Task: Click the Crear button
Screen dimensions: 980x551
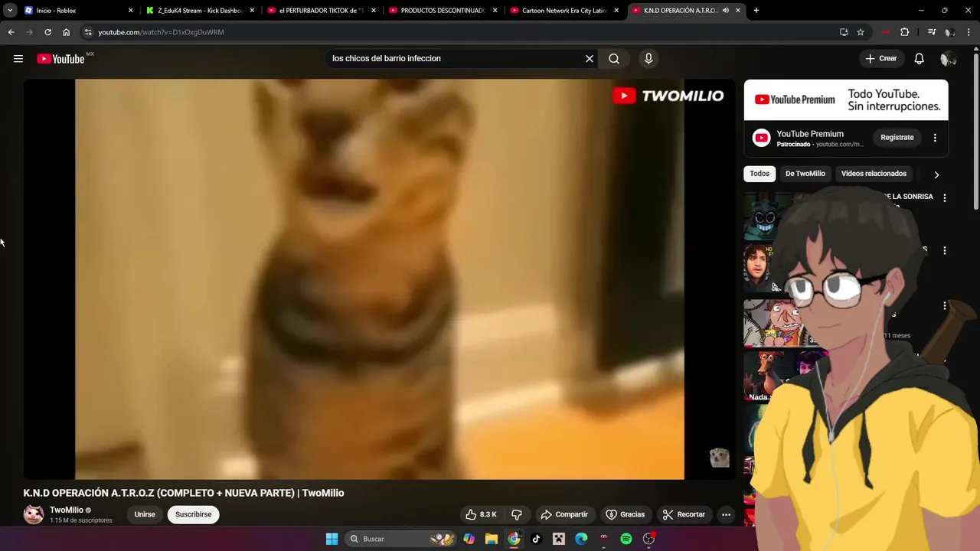Action: click(x=881, y=59)
